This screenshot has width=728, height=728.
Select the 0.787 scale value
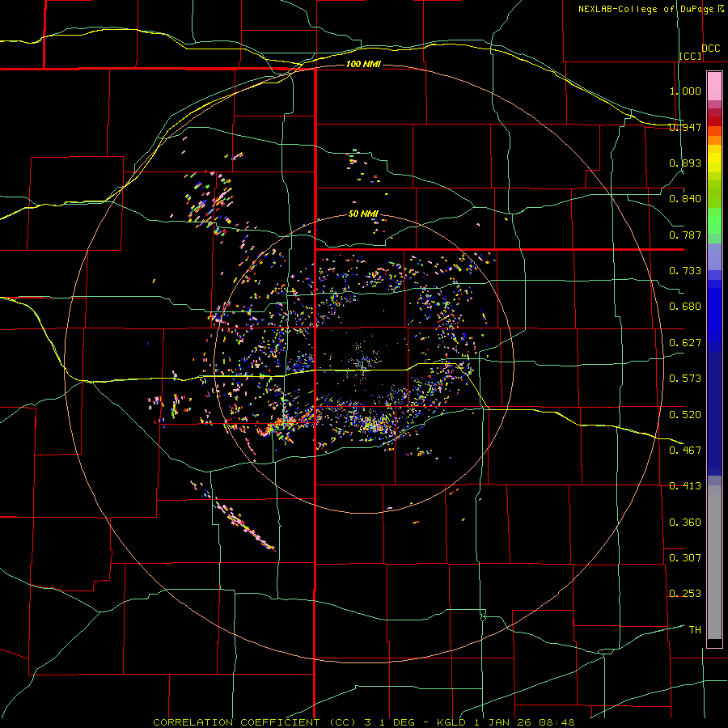(685, 235)
